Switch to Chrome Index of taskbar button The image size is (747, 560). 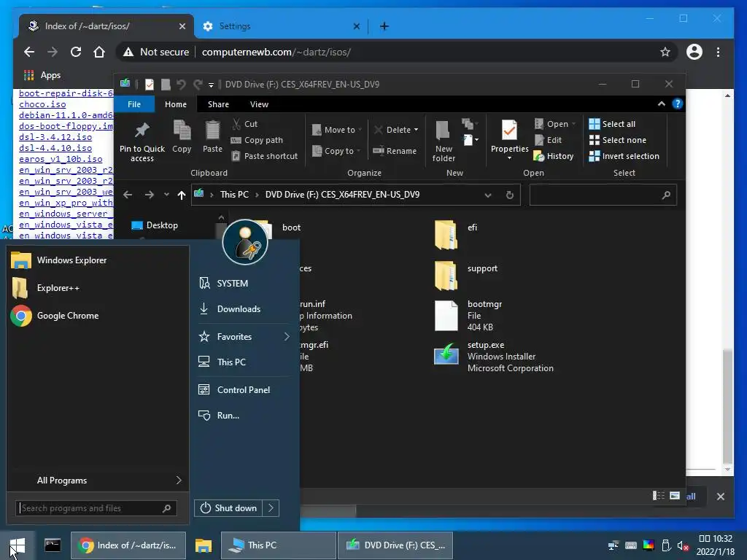coord(128,545)
